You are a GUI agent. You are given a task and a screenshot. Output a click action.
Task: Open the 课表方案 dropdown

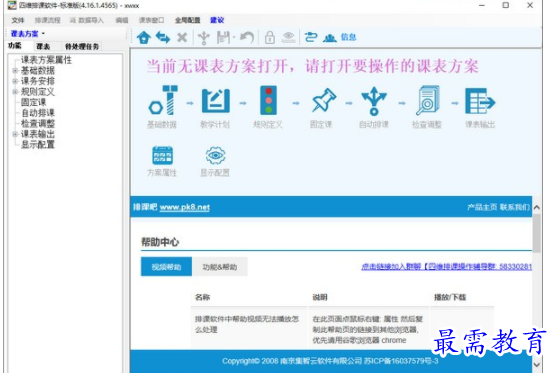28,34
